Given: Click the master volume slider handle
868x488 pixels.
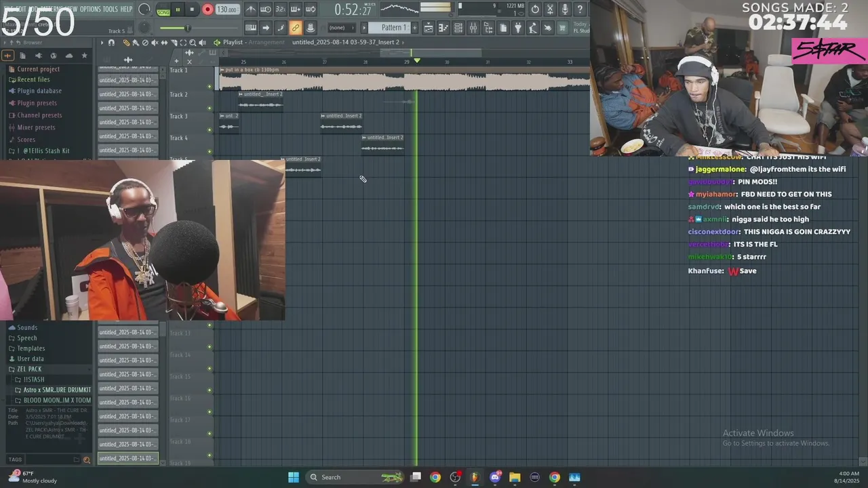Looking at the screenshot, I should pyautogui.click(x=188, y=28).
